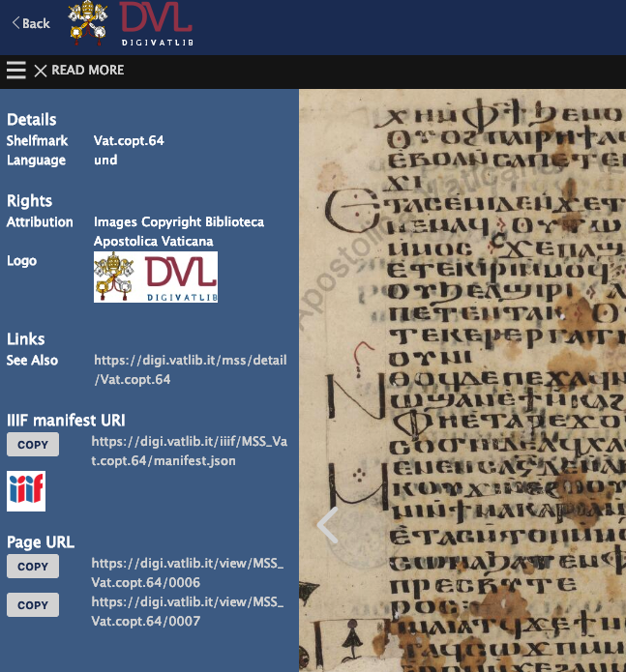Select the shelfmark value Vat.copt.64

click(129, 140)
